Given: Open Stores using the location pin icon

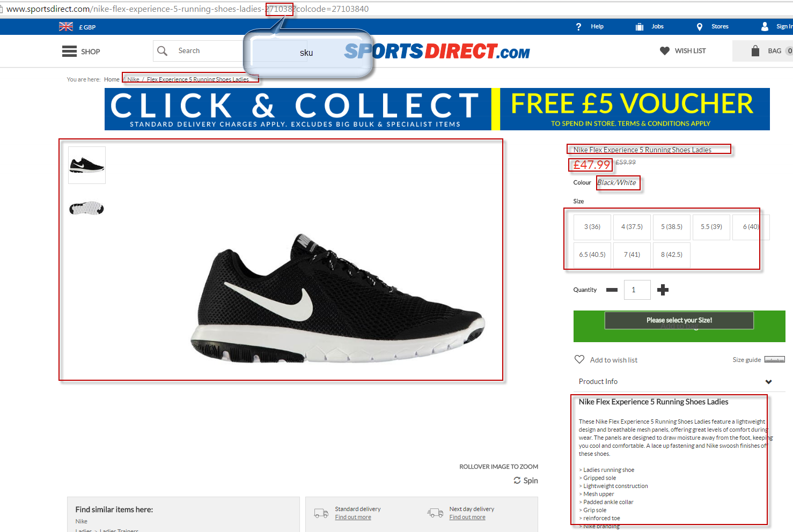Looking at the screenshot, I should pos(700,27).
